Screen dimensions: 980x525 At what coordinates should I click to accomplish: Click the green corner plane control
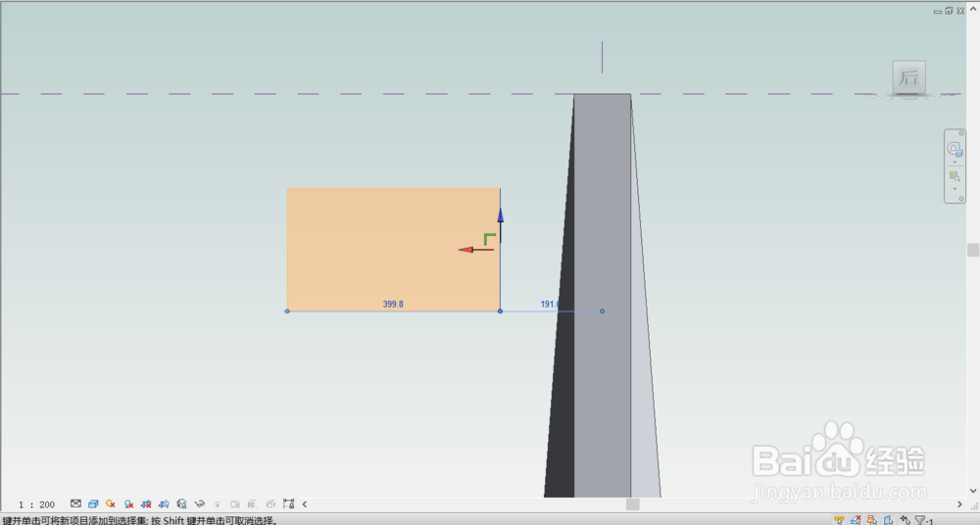(x=489, y=238)
